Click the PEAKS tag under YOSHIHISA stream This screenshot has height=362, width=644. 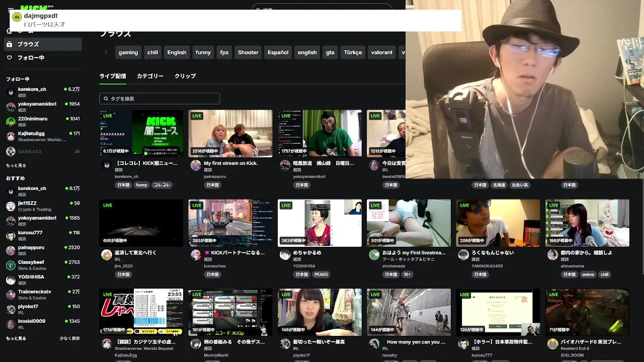pyautogui.click(x=321, y=275)
